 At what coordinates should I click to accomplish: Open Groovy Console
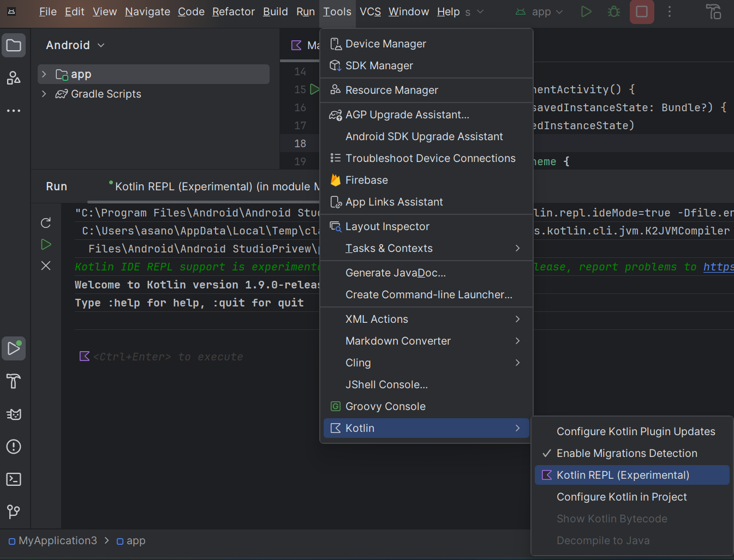click(426, 406)
